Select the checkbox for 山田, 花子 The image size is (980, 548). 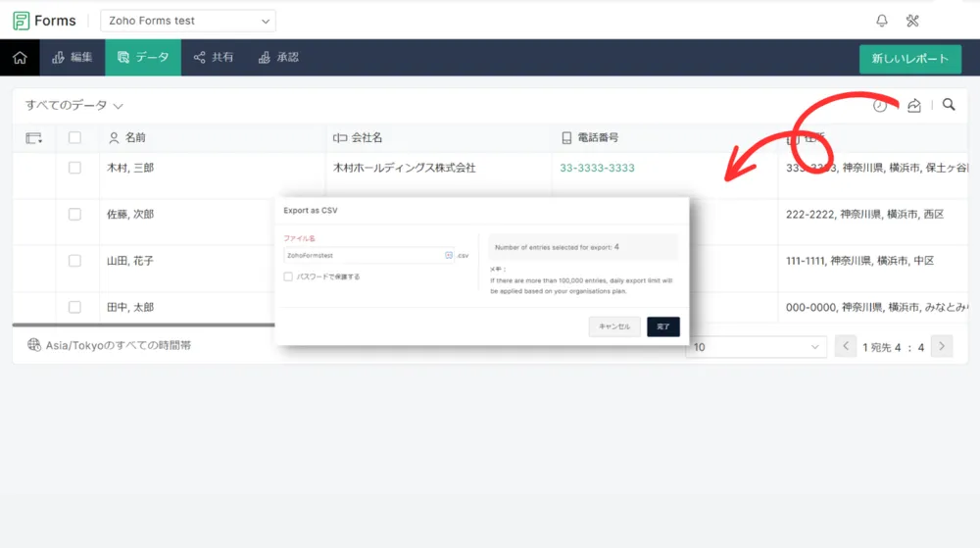[x=74, y=261]
